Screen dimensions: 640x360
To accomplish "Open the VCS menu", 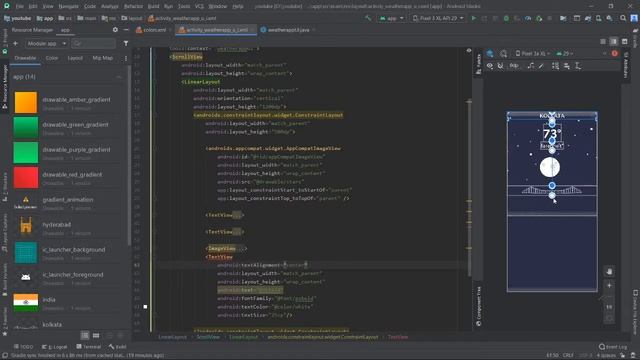I will (x=199, y=6).
